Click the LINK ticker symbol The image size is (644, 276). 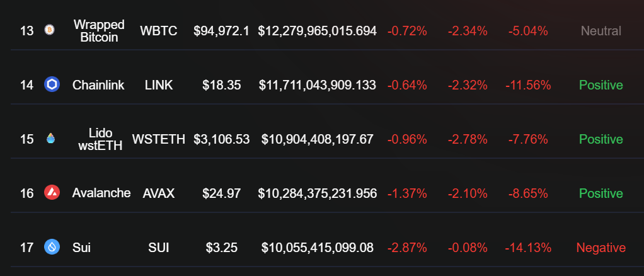tap(158, 84)
